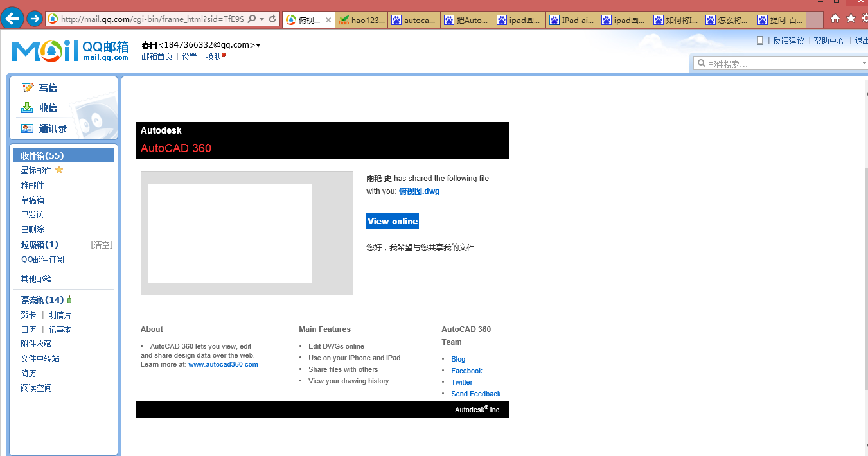Click the mobile phone icon near 反馈建议
Image resolution: width=868 pixels, height=456 pixels.
pos(760,40)
